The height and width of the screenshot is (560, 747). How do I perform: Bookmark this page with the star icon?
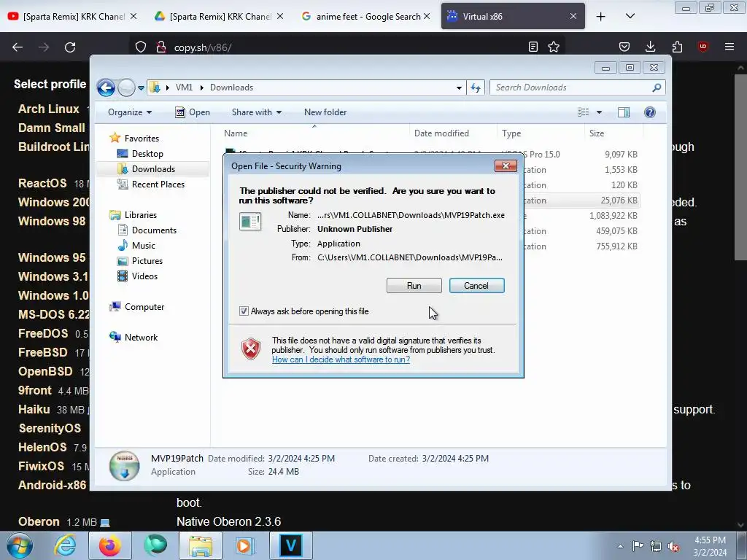click(x=554, y=47)
